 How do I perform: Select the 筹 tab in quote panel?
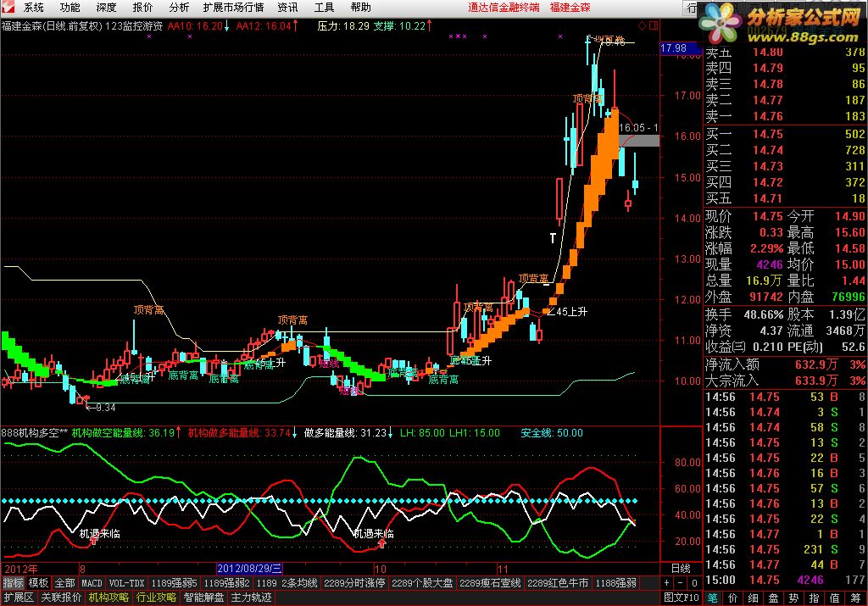click(855, 598)
